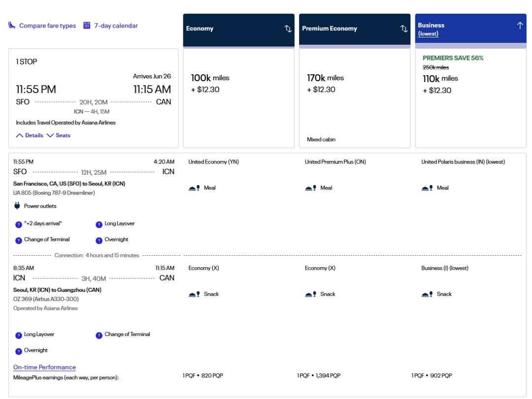
Task: Reverse the Business column sort arrow
Action: [520, 26]
